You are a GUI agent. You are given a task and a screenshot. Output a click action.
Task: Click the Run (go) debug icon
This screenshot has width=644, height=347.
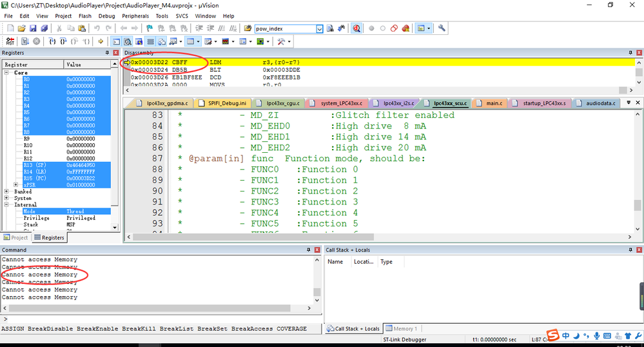click(x=25, y=41)
